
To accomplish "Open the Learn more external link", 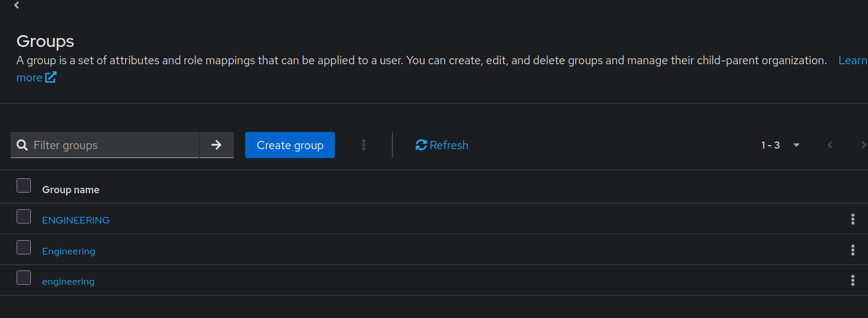I will [x=36, y=77].
